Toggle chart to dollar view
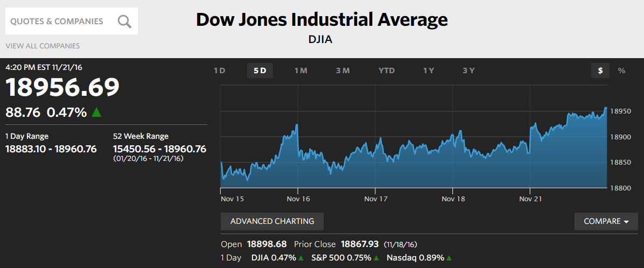Viewport: 644px width, 268px height. pyautogui.click(x=600, y=70)
